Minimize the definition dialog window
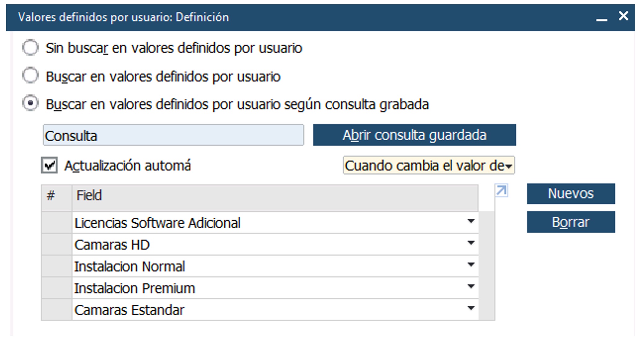This screenshot has height=345, width=644. 601,18
